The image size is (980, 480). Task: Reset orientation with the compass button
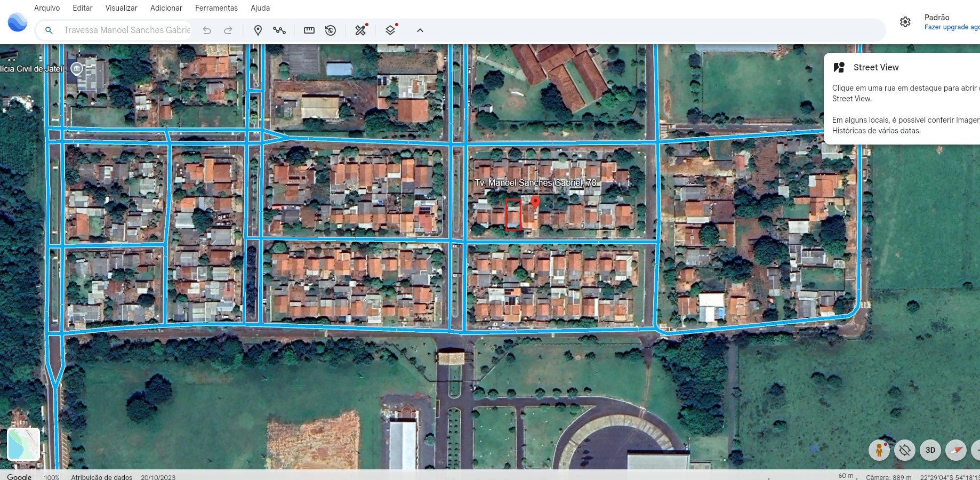point(956,450)
